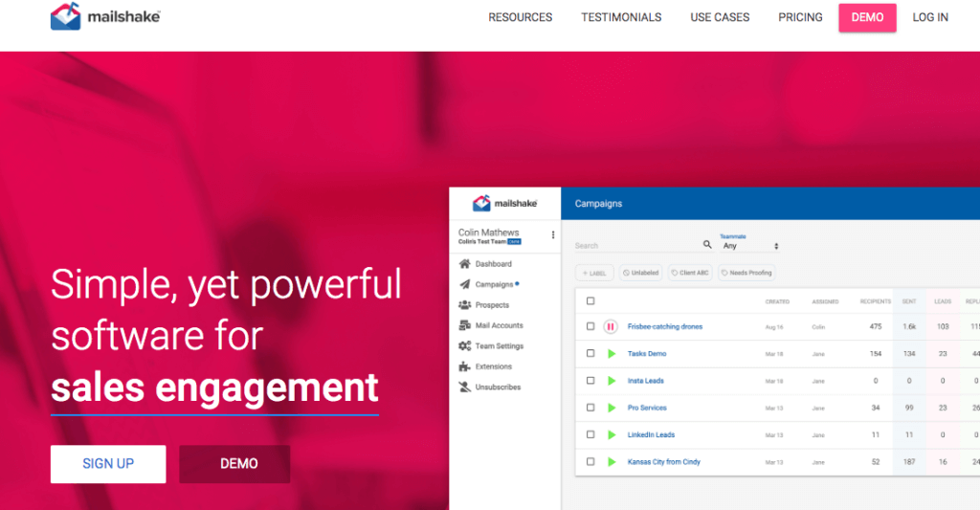This screenshot has width=980, height=510.
Task: Click the Dashboard house icon
Action: (464, 264)
